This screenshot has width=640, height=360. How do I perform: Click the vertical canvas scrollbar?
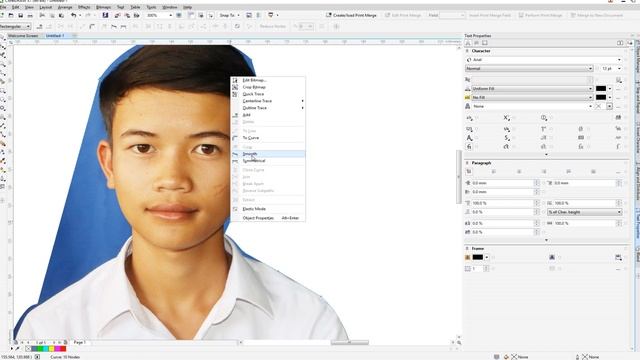pos(459,177)
